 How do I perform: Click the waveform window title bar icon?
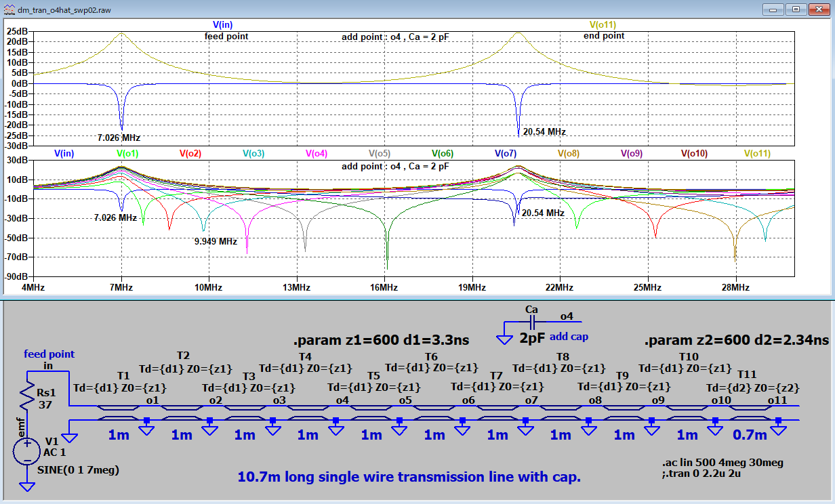8,9
